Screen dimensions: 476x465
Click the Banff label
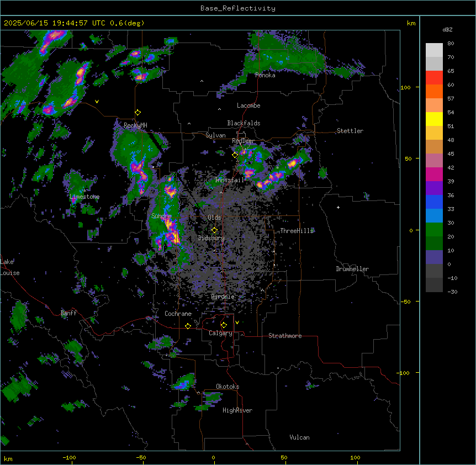pyautogui.click(x=68, y=313)
